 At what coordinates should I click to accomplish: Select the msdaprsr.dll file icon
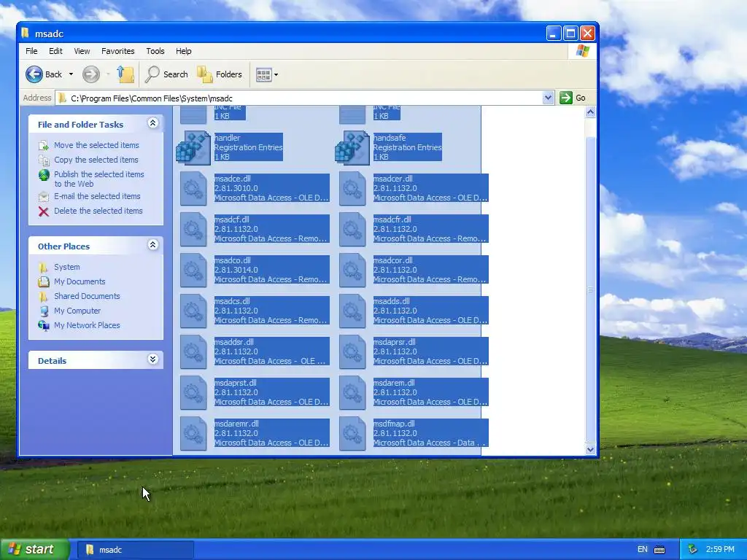tap(352, 352)
